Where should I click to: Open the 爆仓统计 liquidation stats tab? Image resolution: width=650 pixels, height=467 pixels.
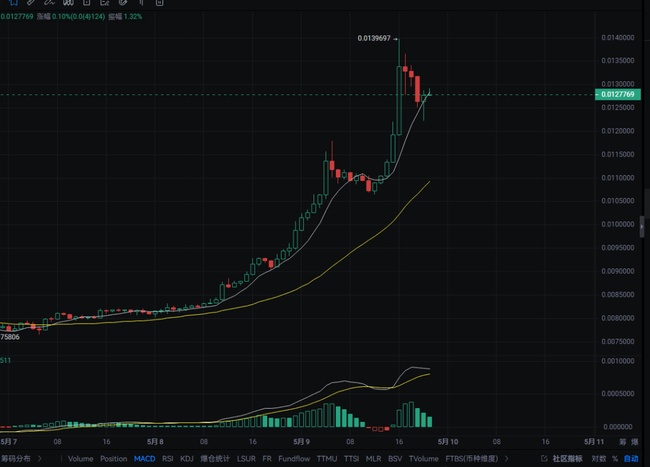[x=215, y=459]
